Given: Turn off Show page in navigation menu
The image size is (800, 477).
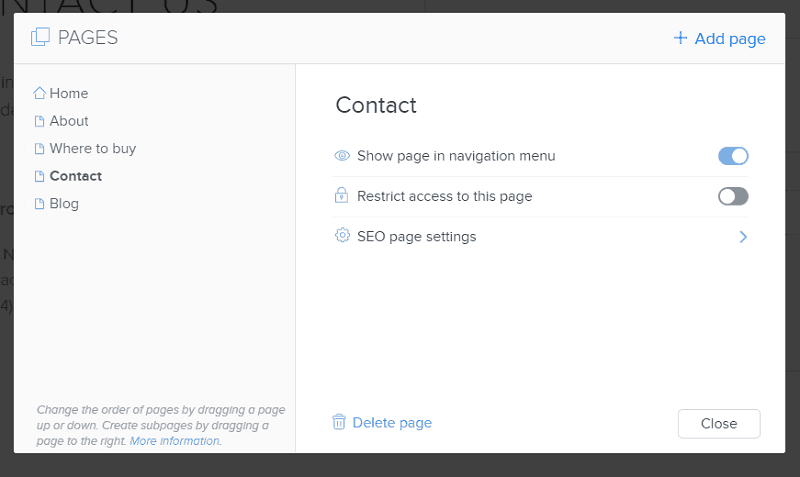Looking at the screenshot, I should click(x=733, y=156).
